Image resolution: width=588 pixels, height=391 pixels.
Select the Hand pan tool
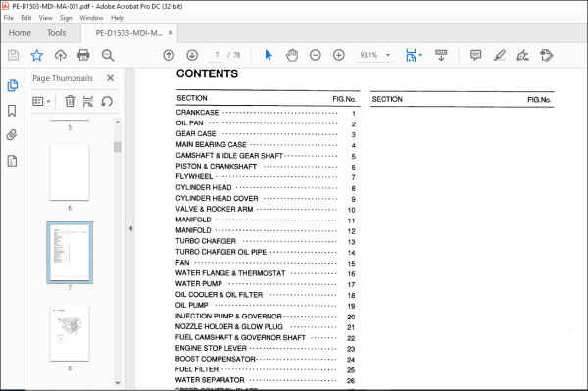pyautogui.click(x=292, y=55)
